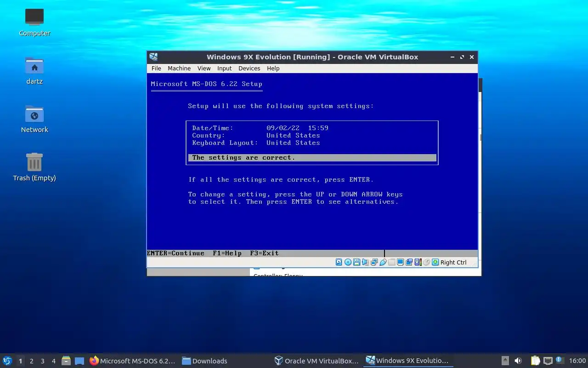Switch to workspace 4
Screen dimensions: 588x368
(x=53, y=361)
